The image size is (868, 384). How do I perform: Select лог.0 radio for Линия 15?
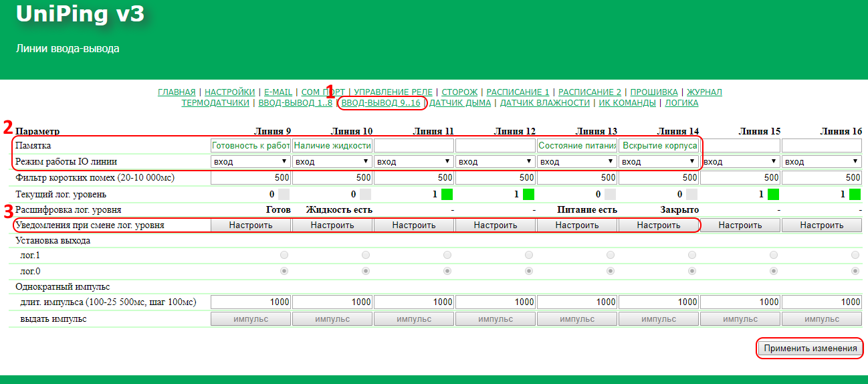(774, 272)
